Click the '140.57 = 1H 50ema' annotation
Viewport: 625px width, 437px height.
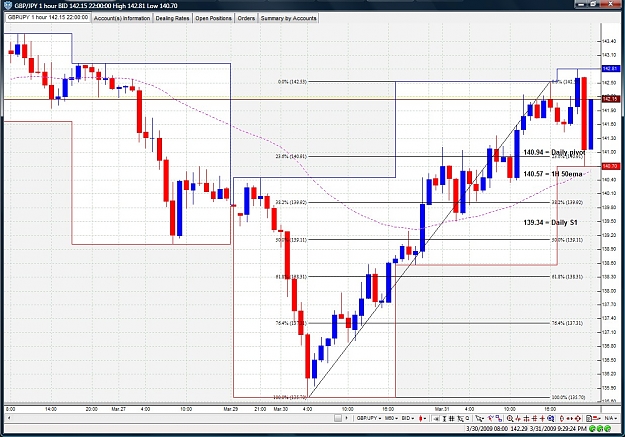click(x=552, y=174)
